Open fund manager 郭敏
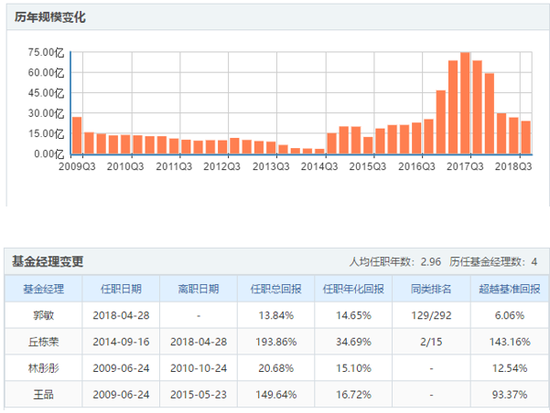 tap(43, 315)
